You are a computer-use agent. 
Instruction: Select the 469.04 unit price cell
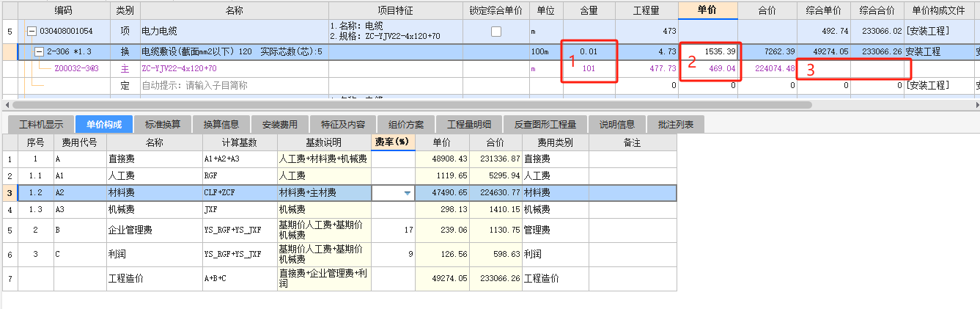pyautogui.click(x=708, y=68)
